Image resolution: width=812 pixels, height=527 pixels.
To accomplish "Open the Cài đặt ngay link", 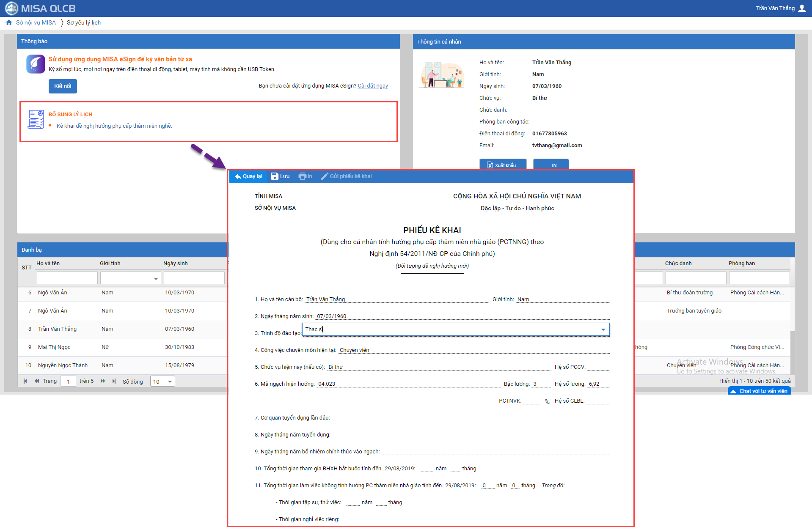I will 373,86.
